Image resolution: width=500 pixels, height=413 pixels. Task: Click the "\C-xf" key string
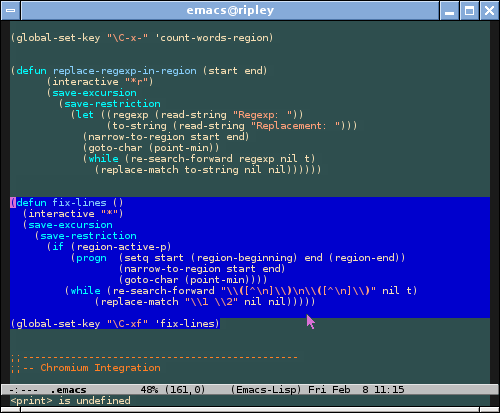click(x=127, y=324)
